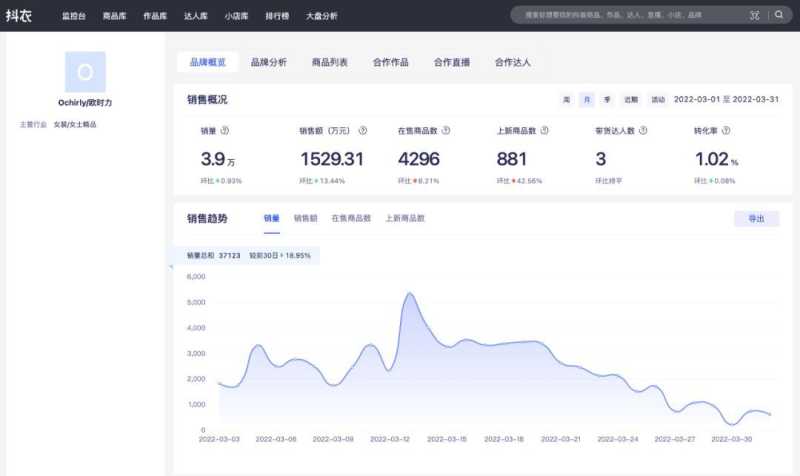The image size is (800, 476).
Task: Click the magnifier search icon
Action: tap(779, 15)
